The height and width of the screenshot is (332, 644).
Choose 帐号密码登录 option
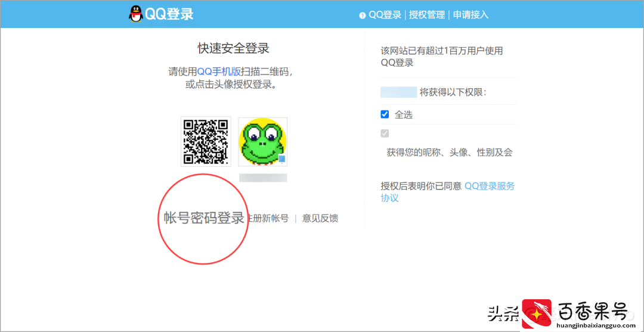pos(204,218)
